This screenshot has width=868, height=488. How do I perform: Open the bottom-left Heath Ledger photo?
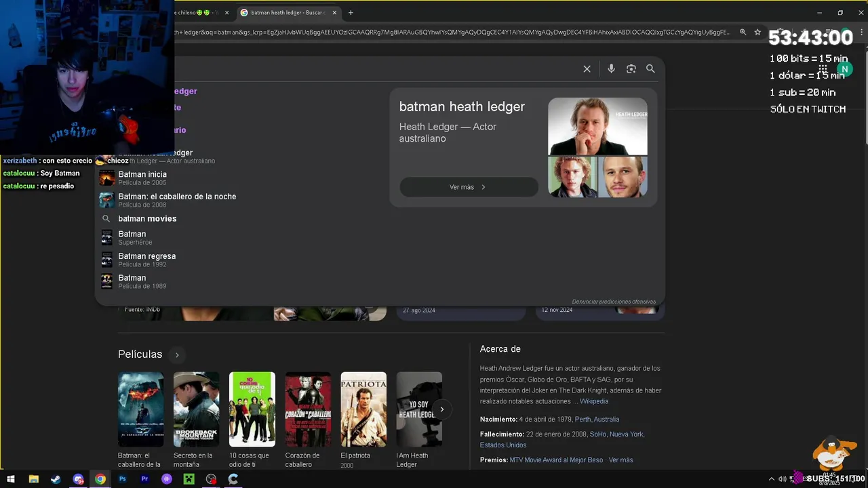572,178
